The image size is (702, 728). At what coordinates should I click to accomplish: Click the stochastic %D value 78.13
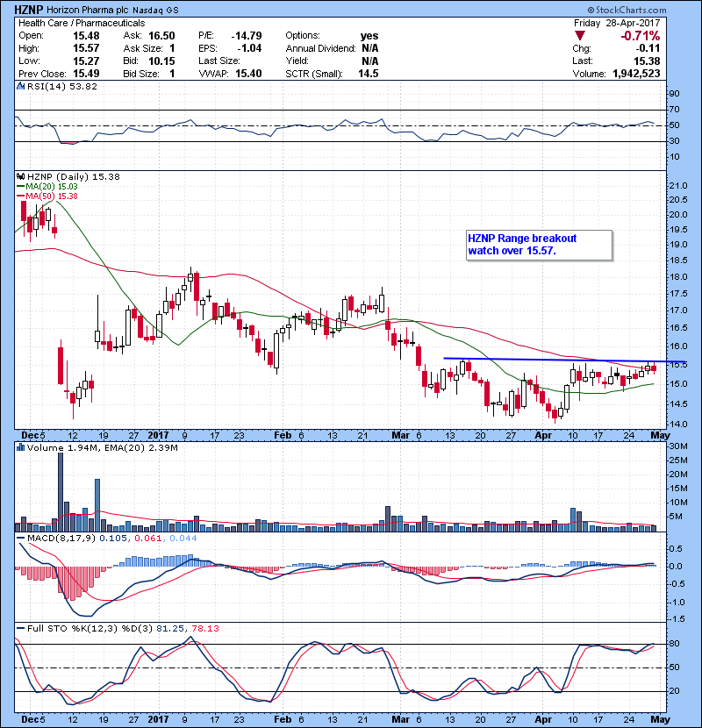click(x=205, y=628)
